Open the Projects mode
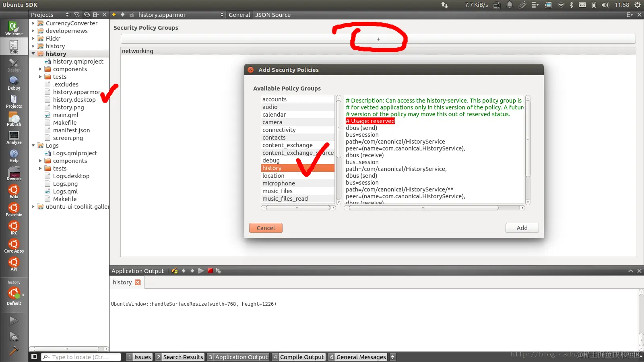 (x=14, y=101)
